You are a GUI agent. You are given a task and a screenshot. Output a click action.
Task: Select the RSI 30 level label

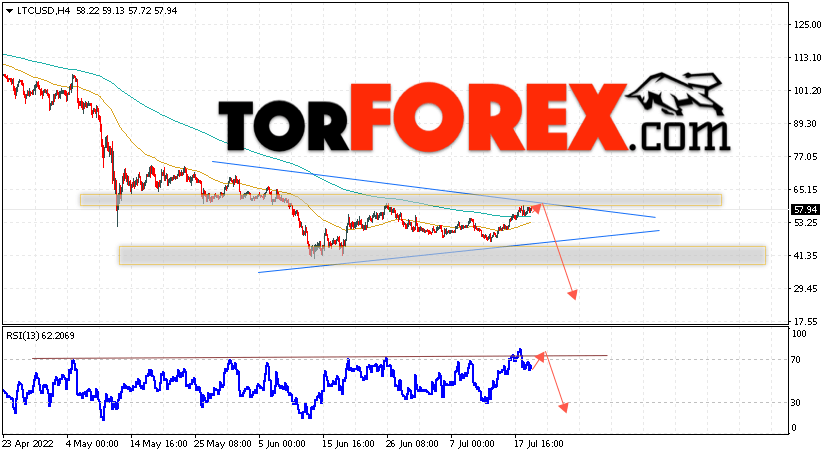[x=796, y=403]
